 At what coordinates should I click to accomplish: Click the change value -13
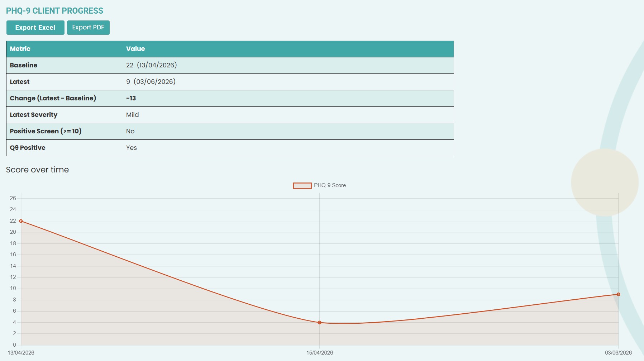tap(131, 98)
